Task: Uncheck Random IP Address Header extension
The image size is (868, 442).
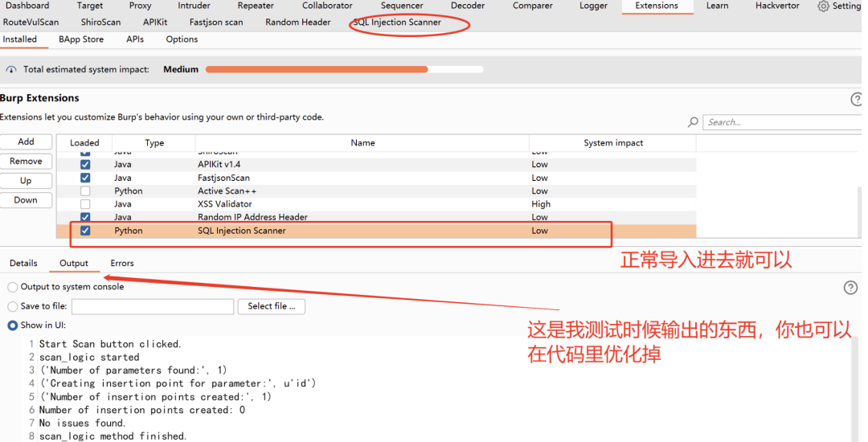Action: click(85, 217)
